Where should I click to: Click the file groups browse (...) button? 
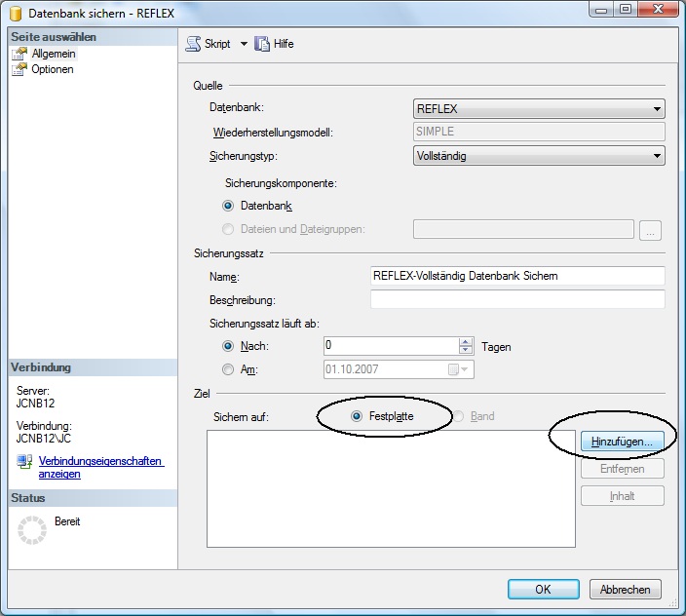click(x=650, y=230)
